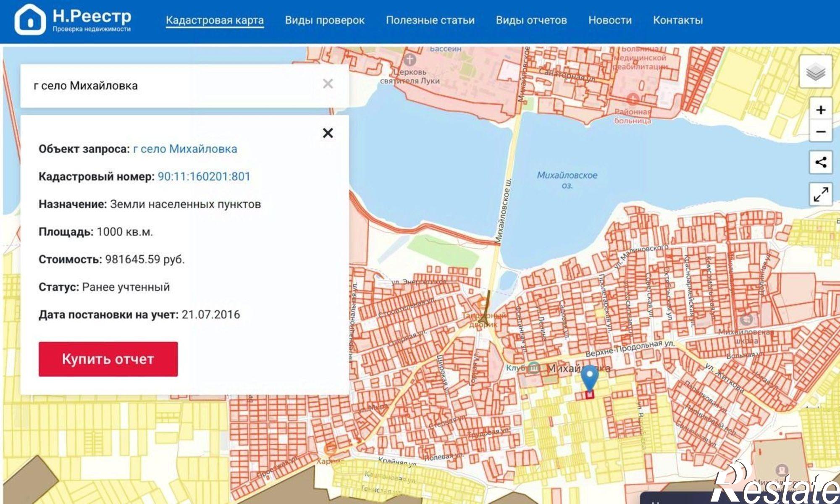Zoom out with the minus button
The image size is (840, 504).
pyautogui.click(x=821, y=132)
